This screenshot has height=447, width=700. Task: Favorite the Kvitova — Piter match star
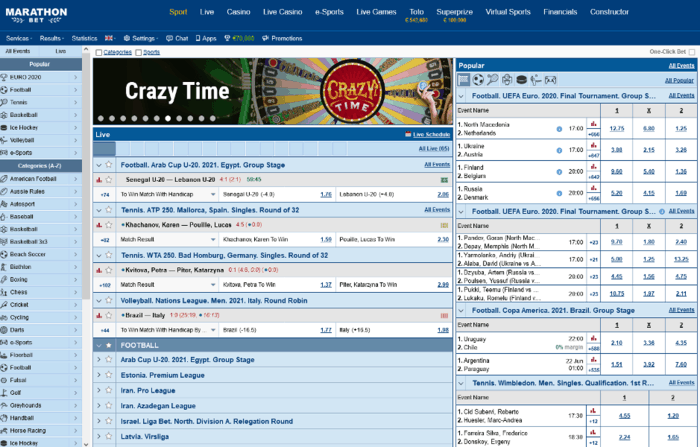pos(108,270)
